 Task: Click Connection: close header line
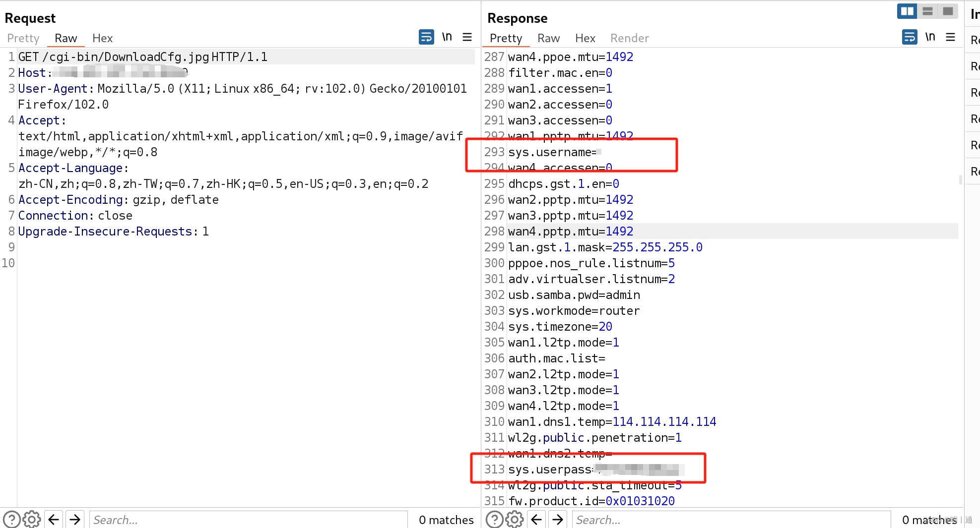tap(75, 216)
